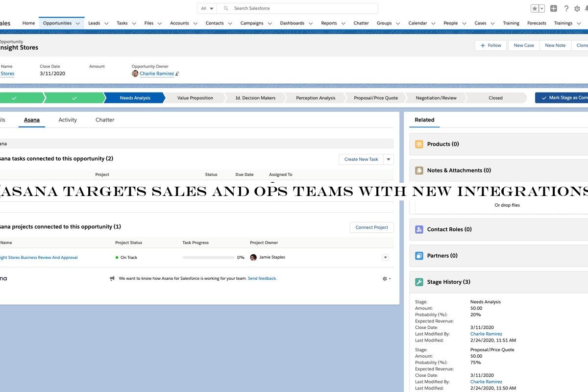The width and height of the screenshot is (588, 392).
Task: Click the Stage History wrench icon
Action: pos(419,282)
